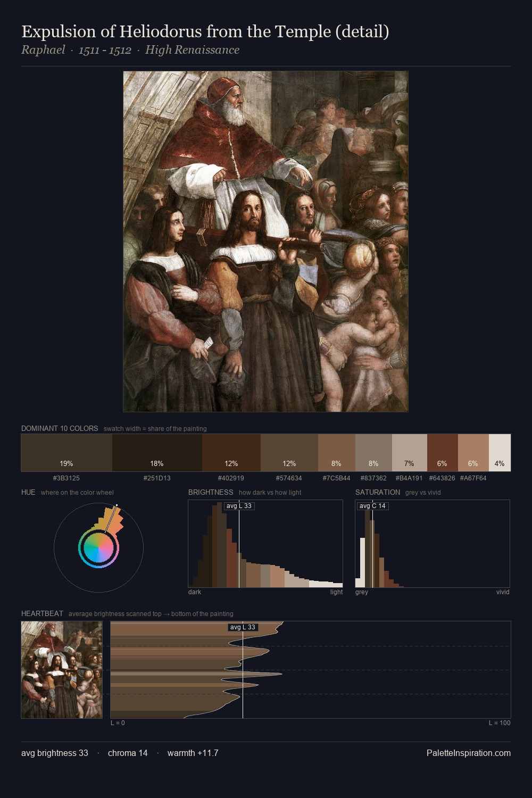532x798 pixels.
Task: Select the #3B3125 swatch at 19%
Action: pos(66,453)
